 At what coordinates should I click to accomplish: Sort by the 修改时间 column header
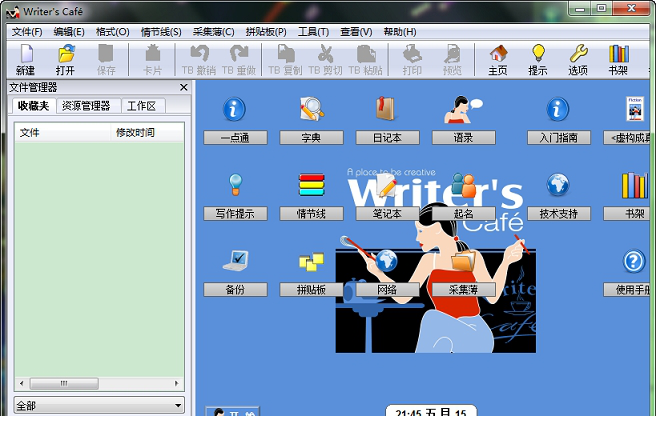click(147, 133)
